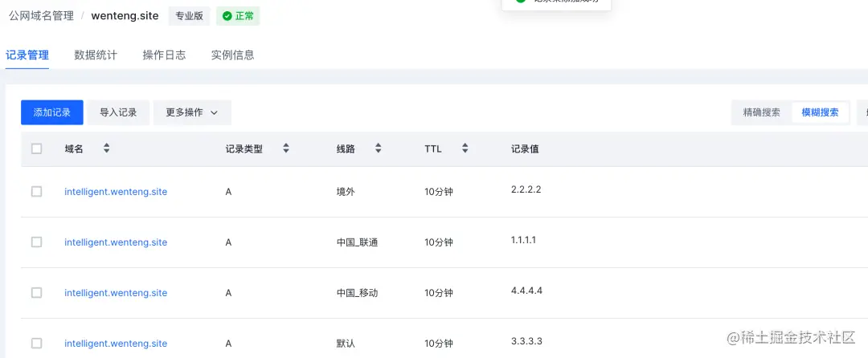This screenshot has height=358, width=868.
Task: Toggle the select-all header checkbox
Action: [36, 148]
